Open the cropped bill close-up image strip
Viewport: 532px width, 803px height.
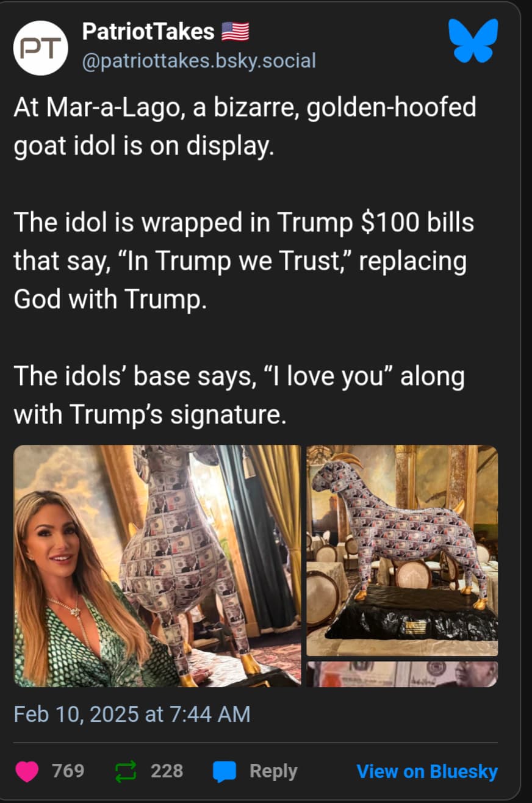(402, 674)
